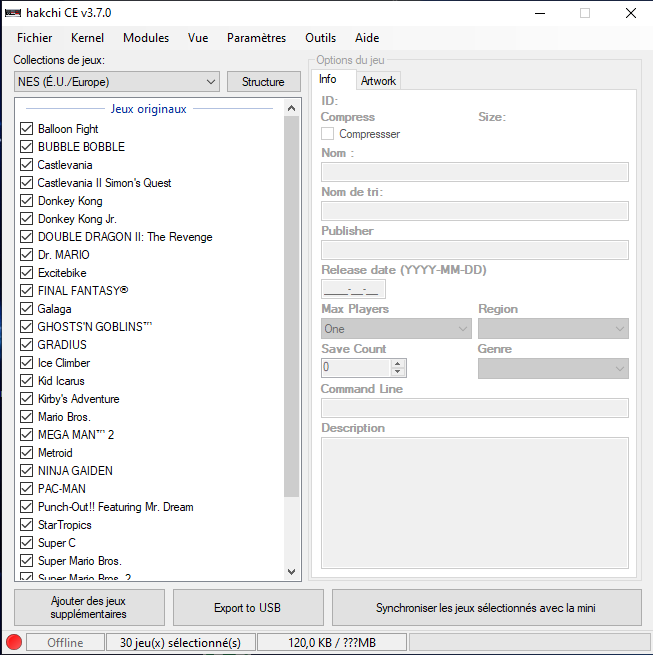Uncheck the Balloon Fight checkbox

(27, 129)
